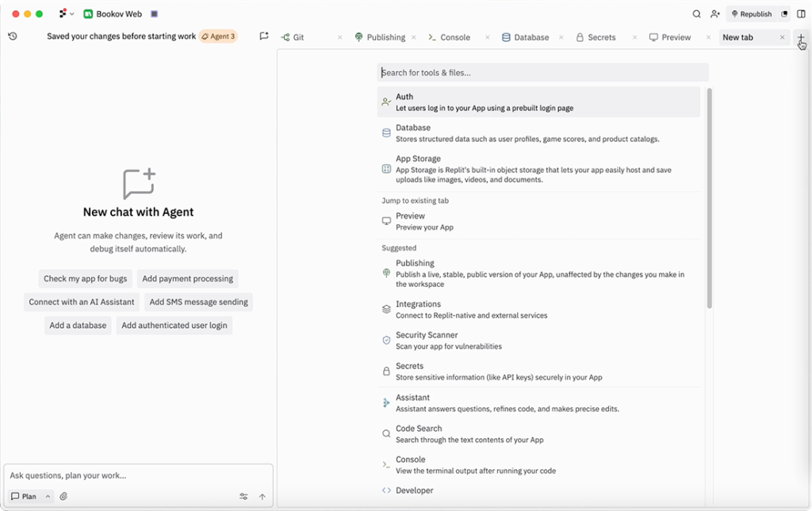Add a new tab with plus icon
The height and width of the screenshot is (511, 812).
pos(801,37)
